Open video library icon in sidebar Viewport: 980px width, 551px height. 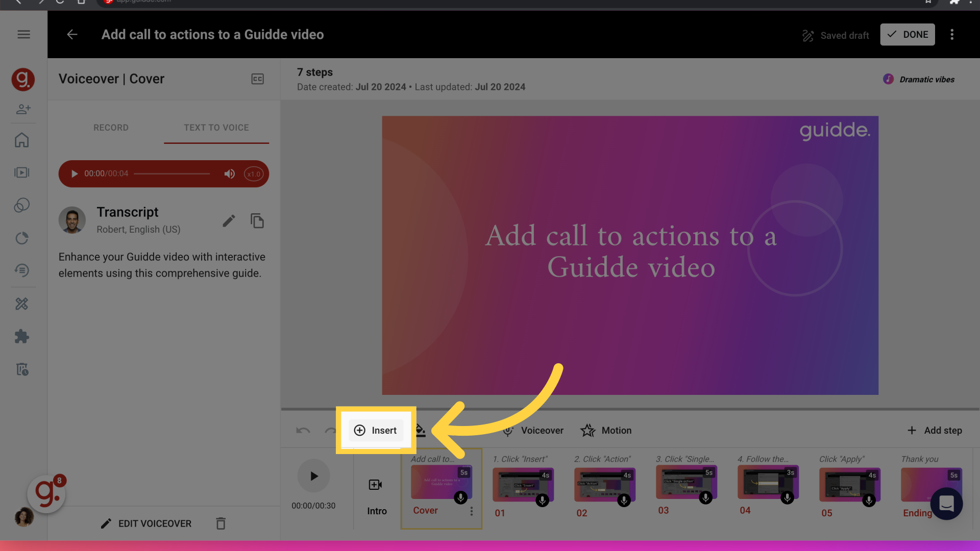tap(21, 172)
